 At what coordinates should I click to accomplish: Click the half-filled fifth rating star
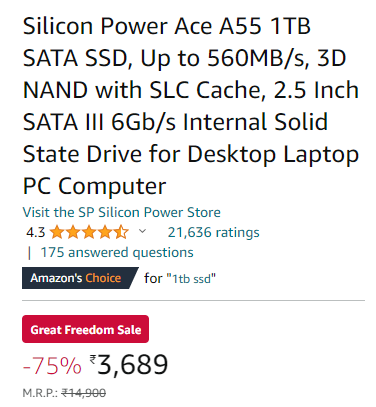(121, 232)
